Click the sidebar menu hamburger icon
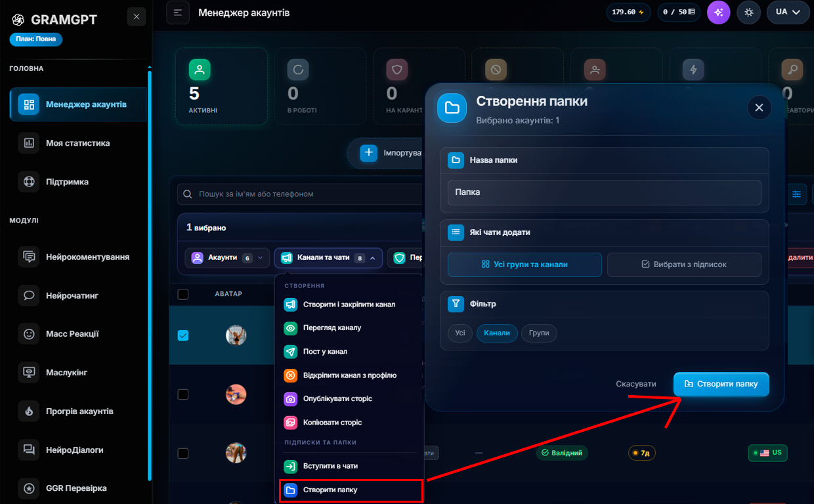The width and height of the screenshot is (814, 504). (x=178, y=12)
